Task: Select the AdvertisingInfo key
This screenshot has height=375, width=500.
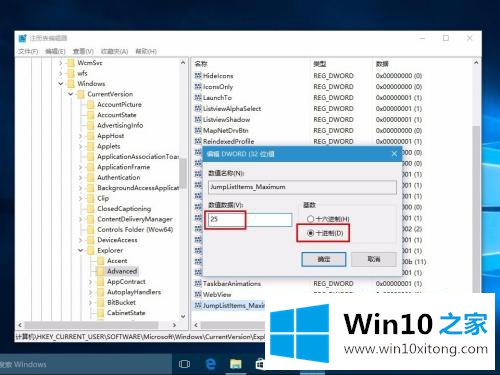Action: point(120,125)
